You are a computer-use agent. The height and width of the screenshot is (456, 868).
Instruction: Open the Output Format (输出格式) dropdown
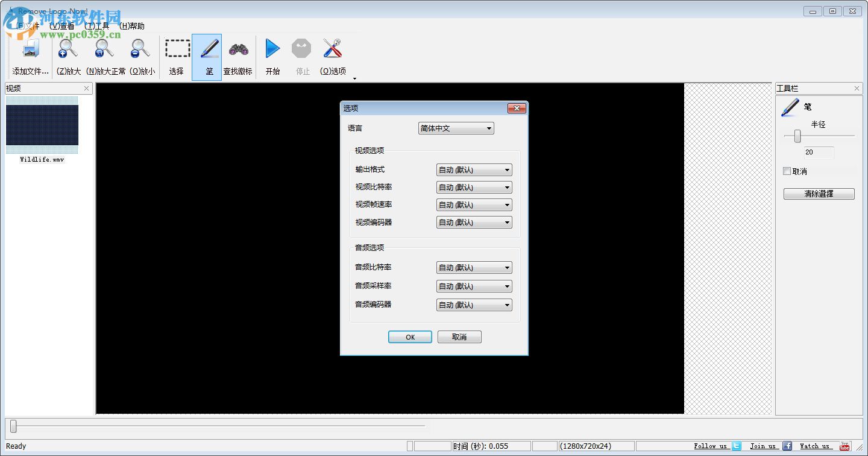pos(474,170)
